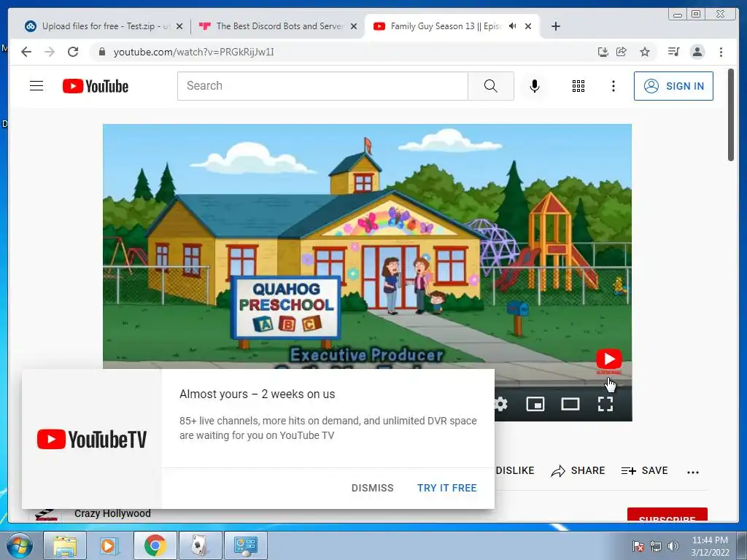The width and height of the screenshot is (747, 560).
Task: Open Windows Explorer from taskbar
Action: pos(65,545)
